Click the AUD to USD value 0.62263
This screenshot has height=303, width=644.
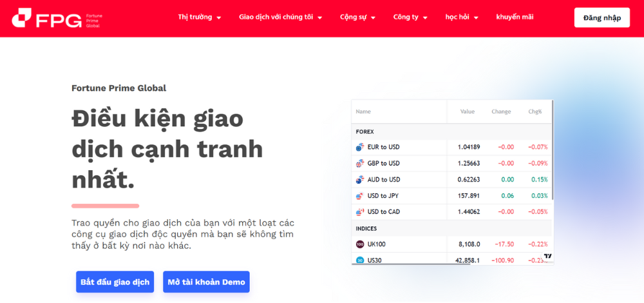pos(469,180)
